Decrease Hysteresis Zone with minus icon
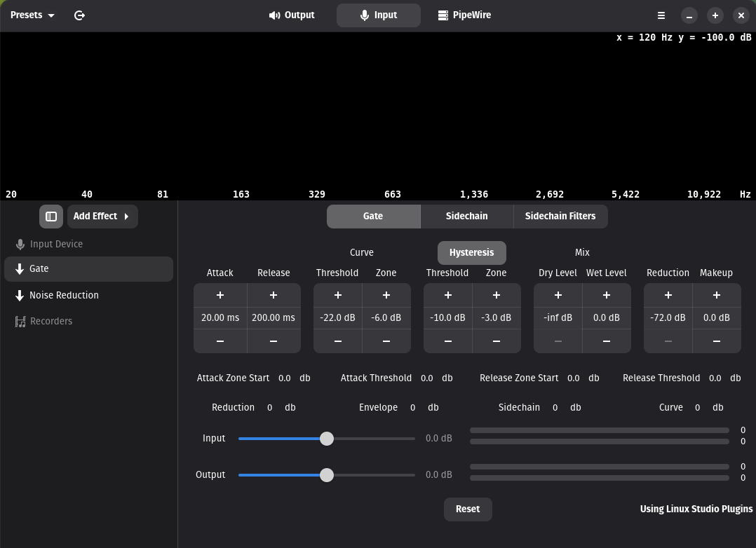 click(x=497, y=341)
